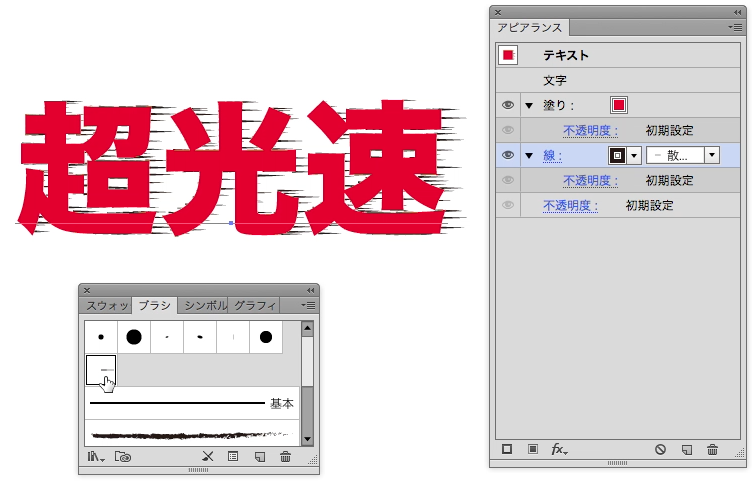Click the black stroke color swatch

617,155
